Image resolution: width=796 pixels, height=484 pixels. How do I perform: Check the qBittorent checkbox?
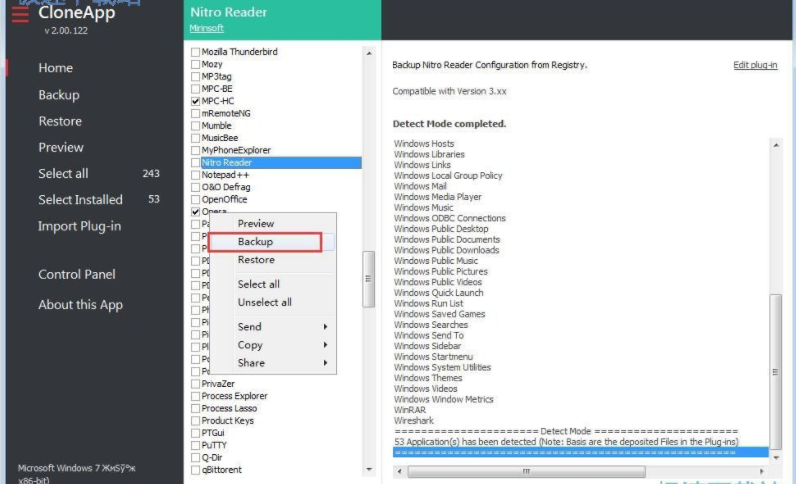195,470
